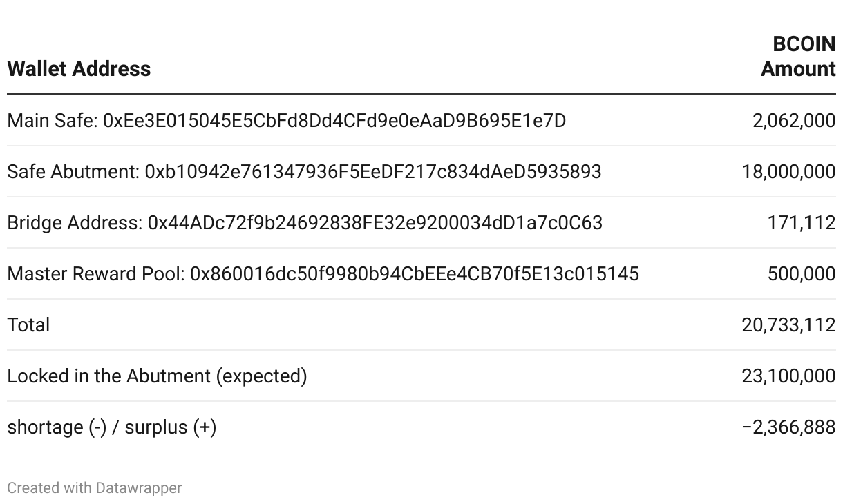843x504 pixels.
Task: Select the 'Safe Abutment:' label text
Action: (x=73, y=172)
